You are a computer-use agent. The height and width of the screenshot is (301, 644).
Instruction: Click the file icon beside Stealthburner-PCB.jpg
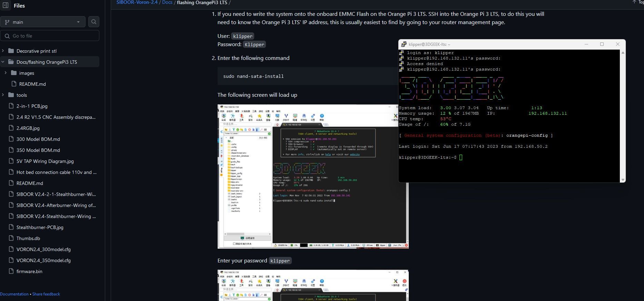11,227
